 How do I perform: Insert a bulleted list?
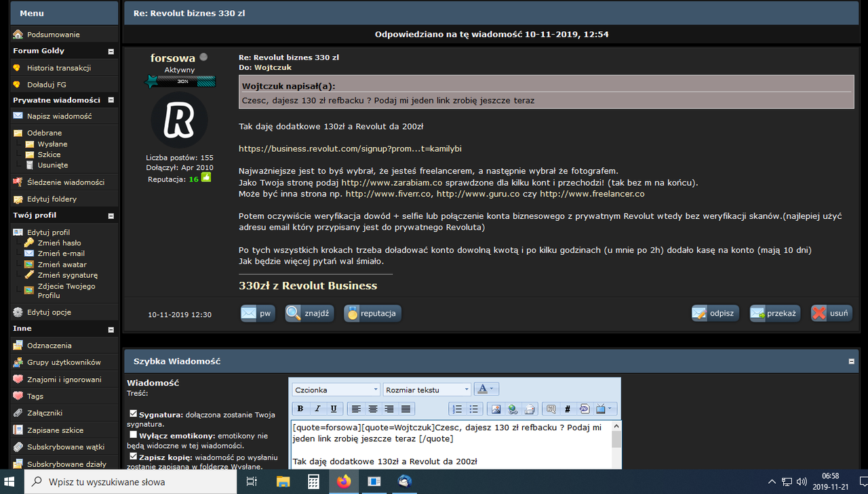(473, 409)
